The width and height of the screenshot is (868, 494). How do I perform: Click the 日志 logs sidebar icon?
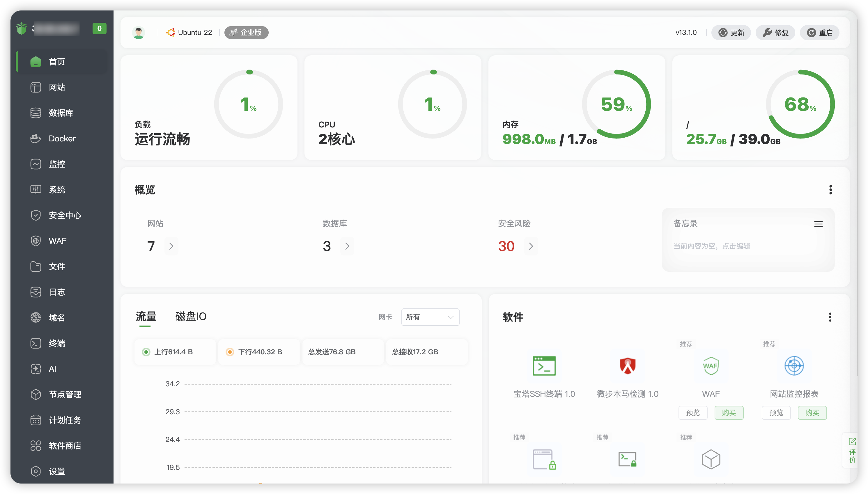click(36, 292)
